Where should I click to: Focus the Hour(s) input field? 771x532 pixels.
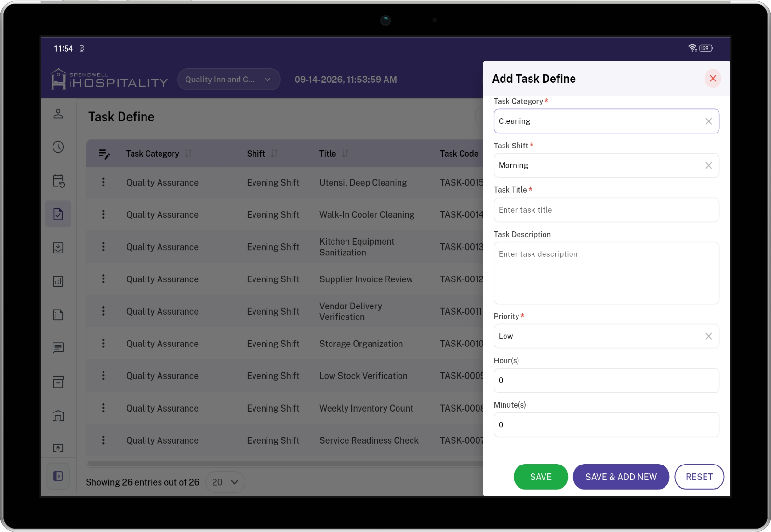pyautogui.click(x=606, y=381)
